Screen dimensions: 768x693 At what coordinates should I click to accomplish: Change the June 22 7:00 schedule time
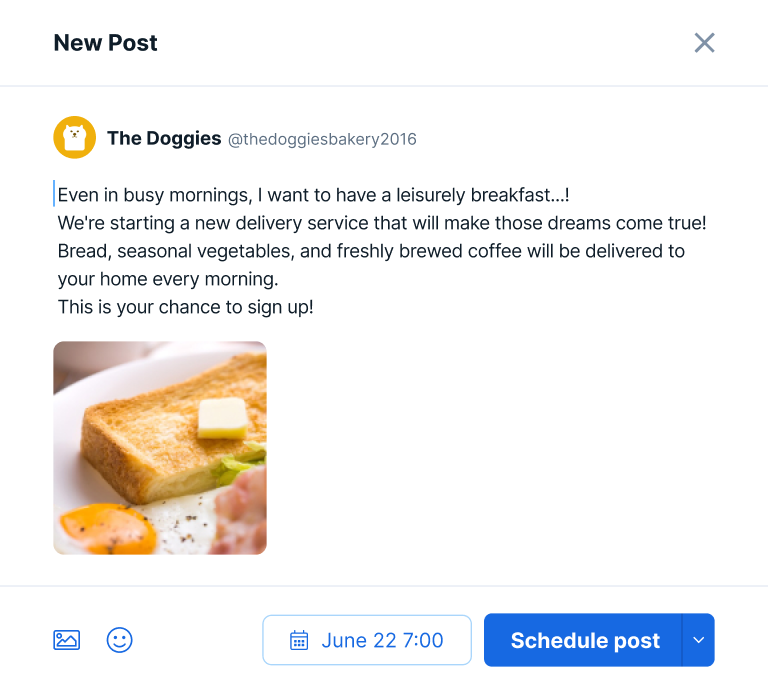click(x=381, y=641)
